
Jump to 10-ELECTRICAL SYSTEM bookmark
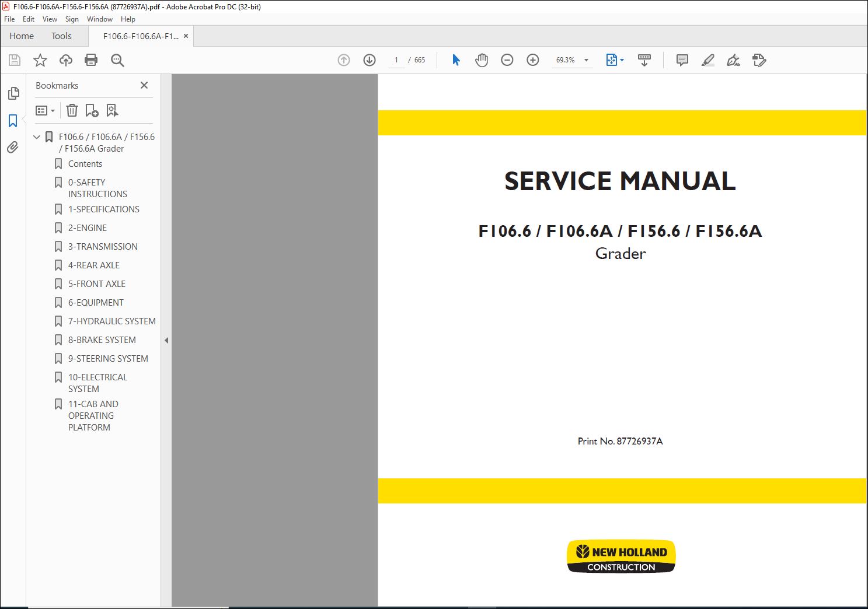tap(97, 383)
